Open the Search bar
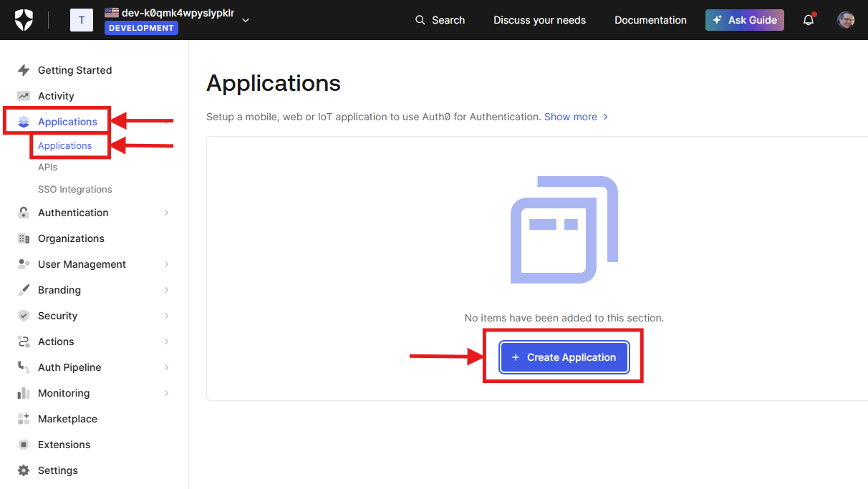 coord(439,20)
